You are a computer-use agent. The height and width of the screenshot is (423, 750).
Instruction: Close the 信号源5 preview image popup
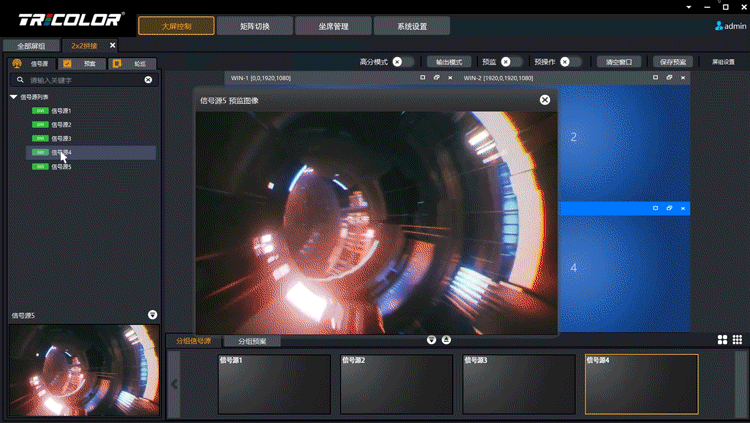click(545, 100)
